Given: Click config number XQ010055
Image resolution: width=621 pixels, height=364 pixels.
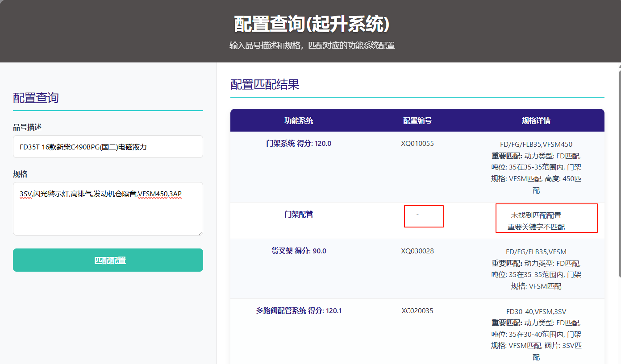Looking at the screenshot, I should 417,144.
